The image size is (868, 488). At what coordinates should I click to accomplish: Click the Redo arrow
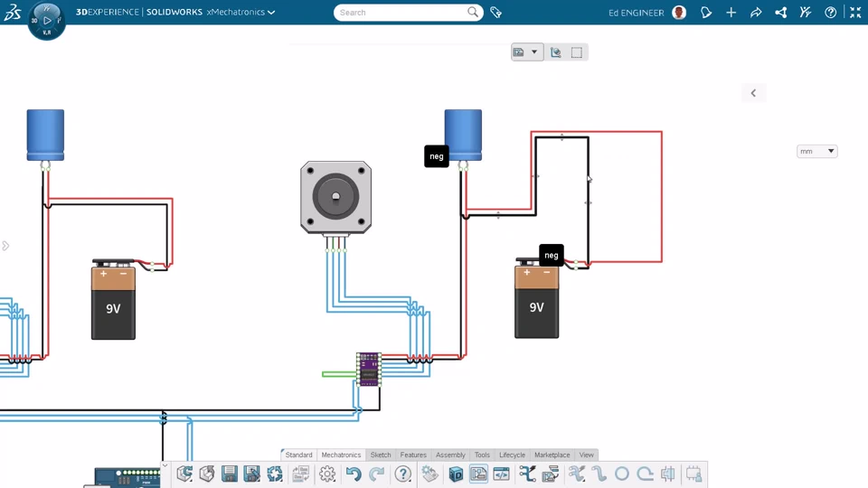coord(377,474)
